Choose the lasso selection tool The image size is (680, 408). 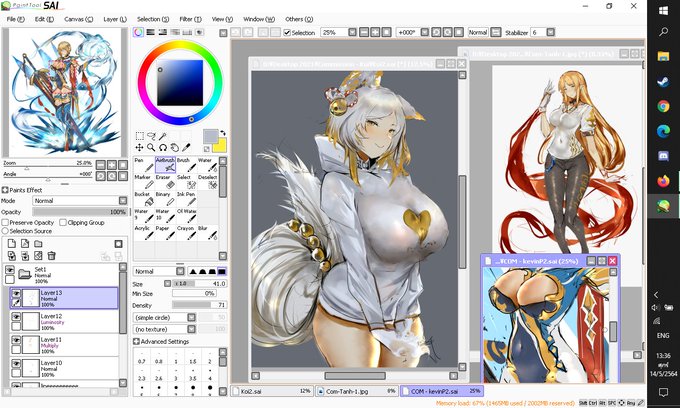pos(151,136)
